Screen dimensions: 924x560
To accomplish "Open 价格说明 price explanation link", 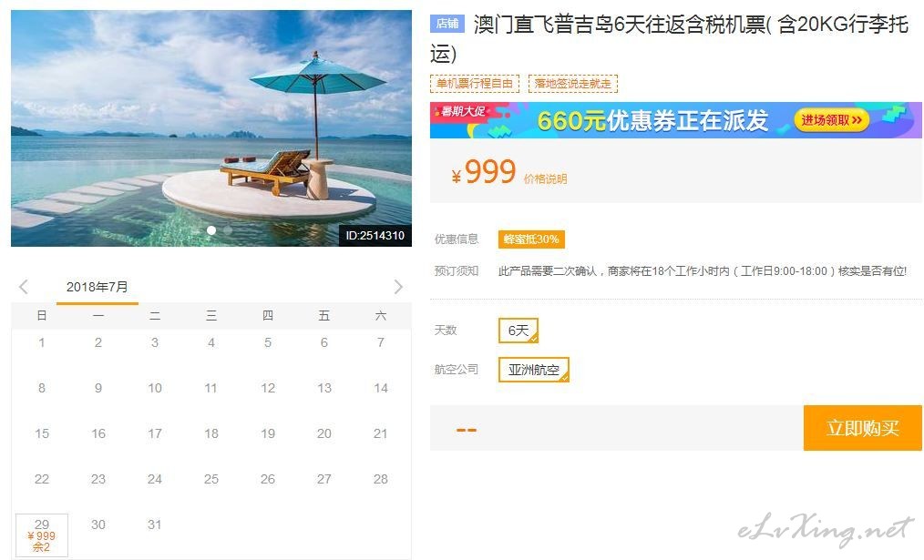I will pos(545,179).
